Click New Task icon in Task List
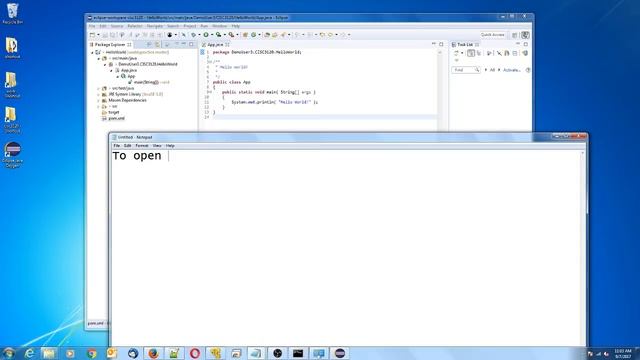Image resolution: width=640 pixels, height=360 pixels. click(x=456, y=53)
